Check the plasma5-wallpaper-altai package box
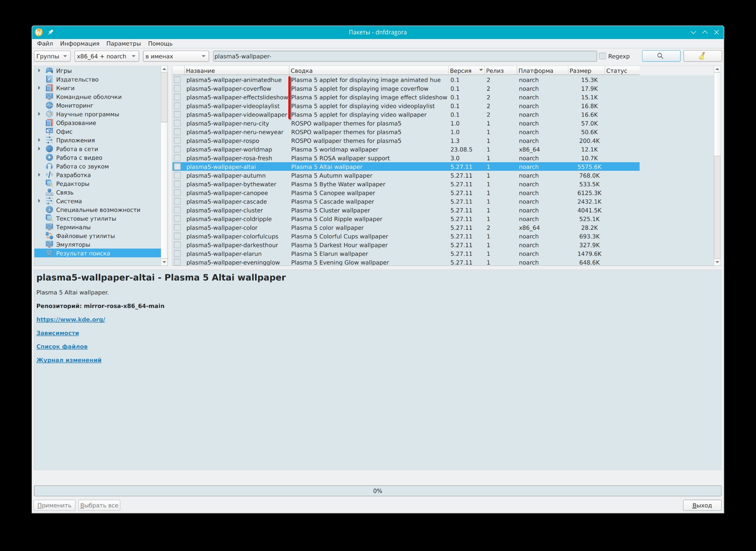The image size is (756, 551). 177,167
